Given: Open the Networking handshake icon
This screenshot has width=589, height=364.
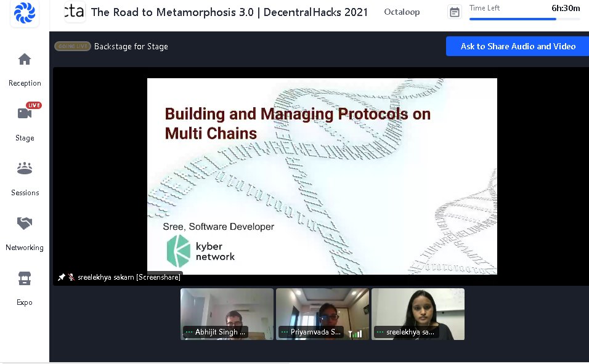Looking at the screenshot, I should coord(25,223).
